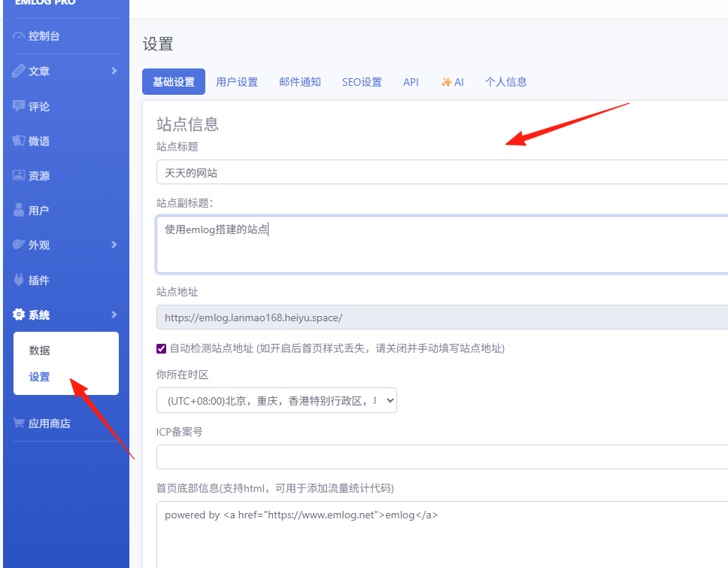The image size is (728, 568).
Task: Click the sparkle icon on the AI tab
Action: [x=446, y=82]
